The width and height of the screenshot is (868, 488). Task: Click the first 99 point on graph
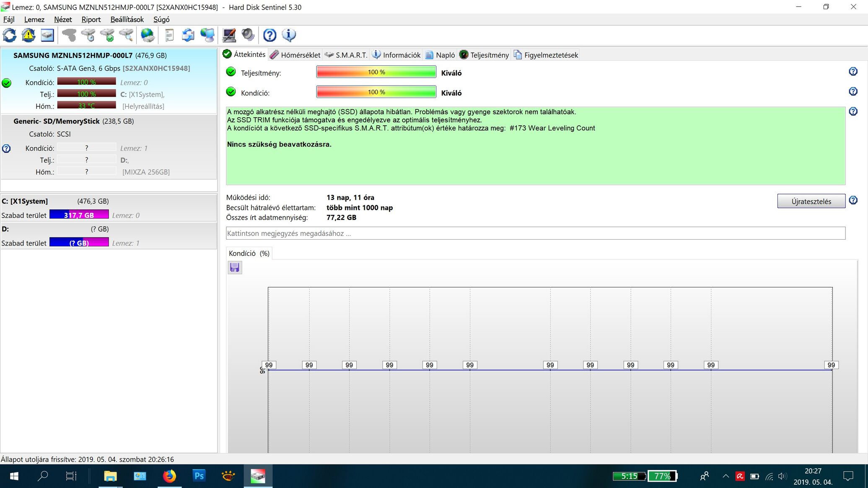tap(269, 365)
